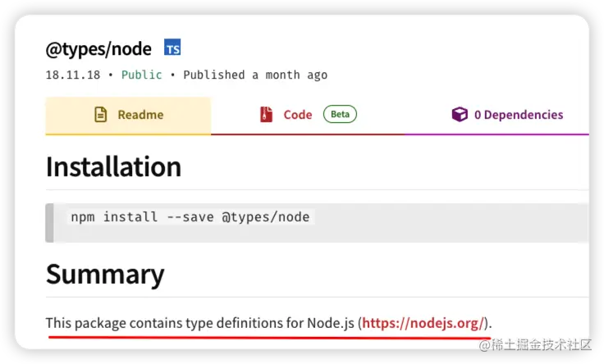Click the Code zip file icon
Viewport: 604px width, 364px height.
266,114
